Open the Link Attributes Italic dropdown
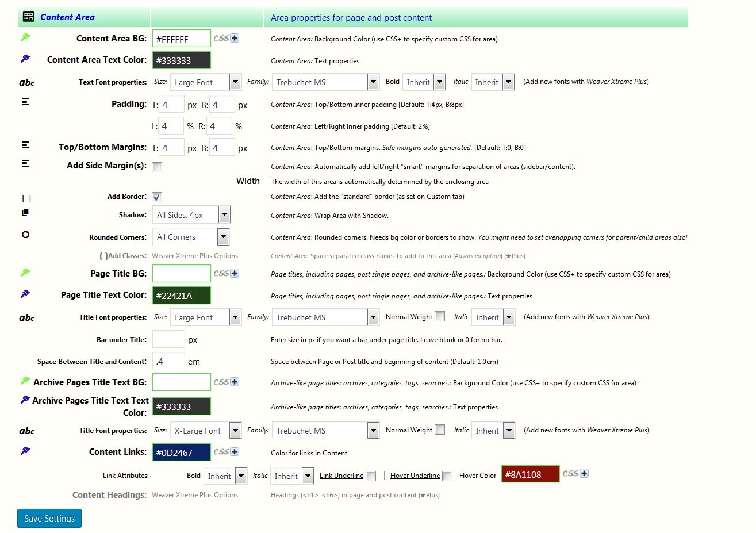This screenshot has height=533, width=756. (x=292, y=476)
